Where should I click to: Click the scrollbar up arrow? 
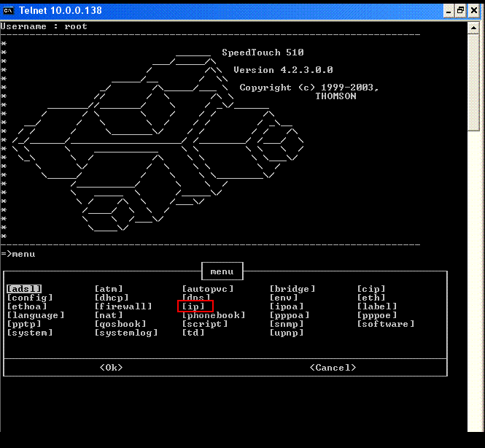pos(473,28)
